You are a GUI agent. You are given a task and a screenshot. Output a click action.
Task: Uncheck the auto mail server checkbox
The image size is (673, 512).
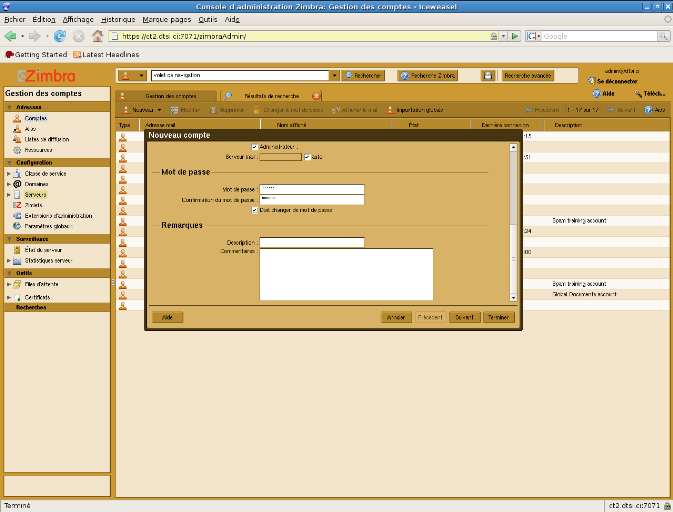tap(307, 157)
